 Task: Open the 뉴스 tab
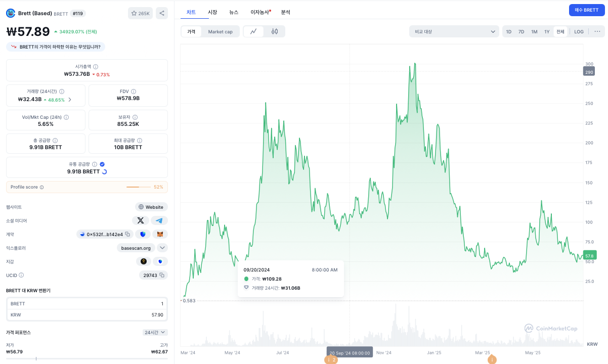[234, 12]
